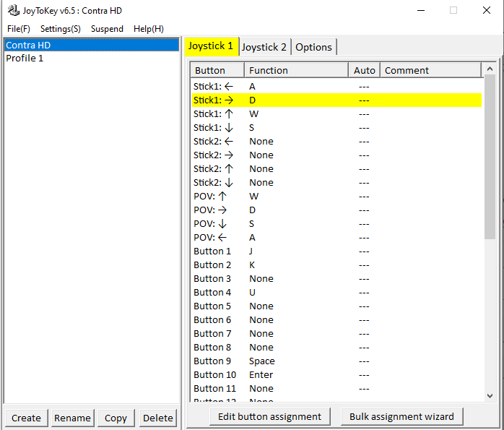Image resolution: width=504 pixels, height=430 pixels.
Task: Open the Settings(S) menu
Action: pyautogui.click(x=61, y=29)
